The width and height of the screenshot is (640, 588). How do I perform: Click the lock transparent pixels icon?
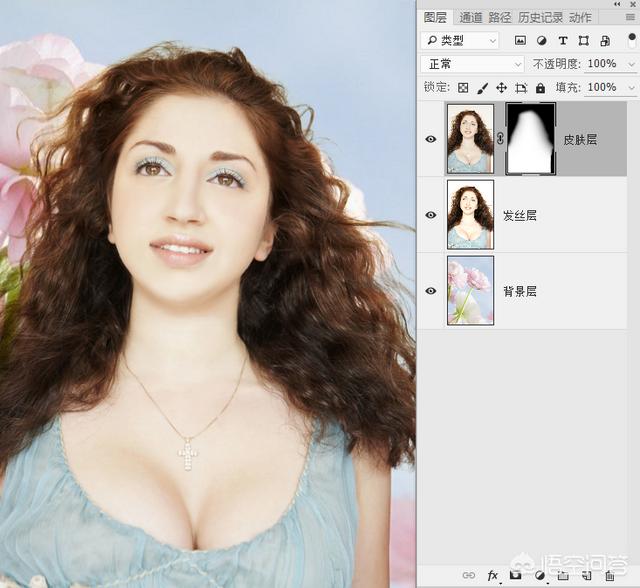[463, 88]
